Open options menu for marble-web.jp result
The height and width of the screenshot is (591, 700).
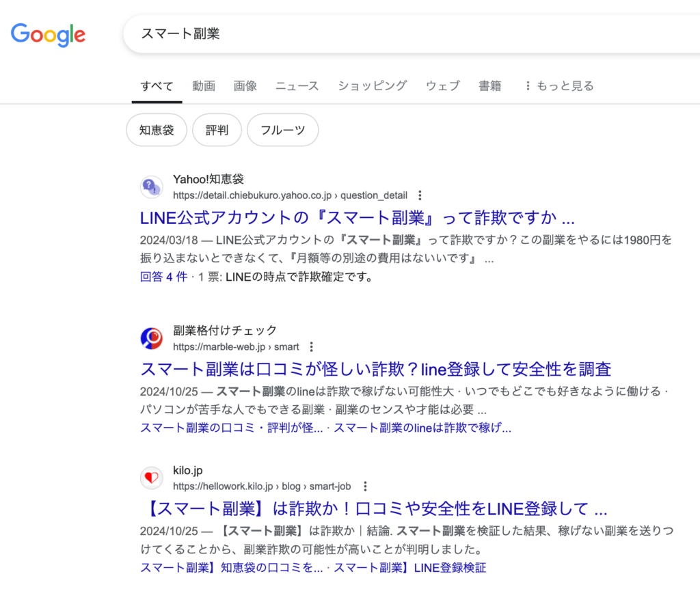311,346
